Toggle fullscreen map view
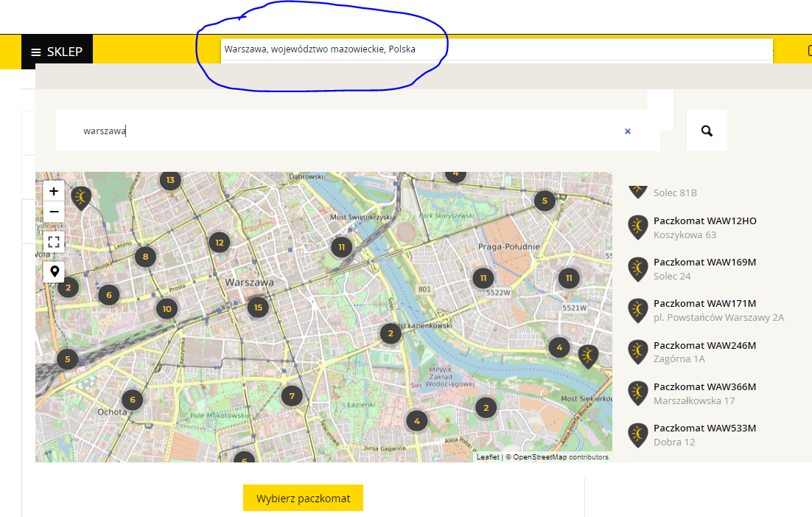 pyautogui.click(x=54, y=242)
